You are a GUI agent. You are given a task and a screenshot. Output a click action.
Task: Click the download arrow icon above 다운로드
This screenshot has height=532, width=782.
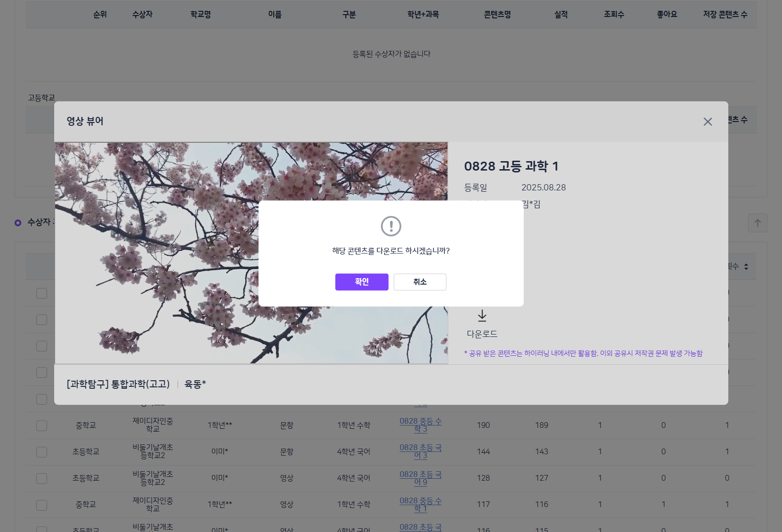[x=482, y=316]
